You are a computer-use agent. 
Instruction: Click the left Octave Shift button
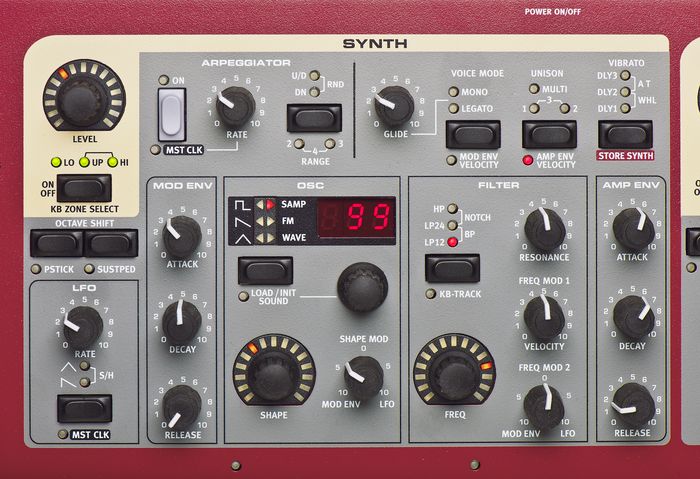pos(57,243)
